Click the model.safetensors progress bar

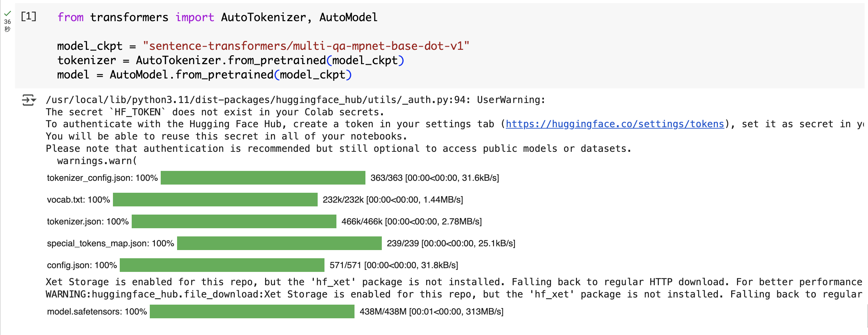[x=252, y=311]
